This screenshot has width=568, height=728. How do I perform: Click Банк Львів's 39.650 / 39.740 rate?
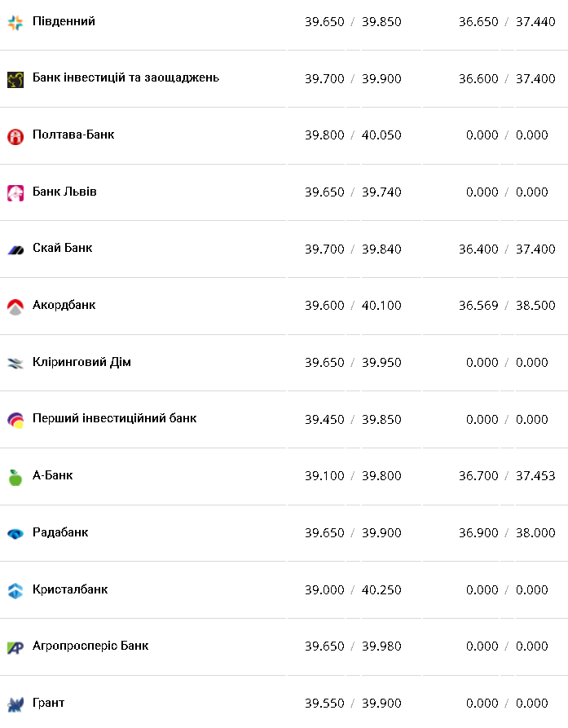(x=353, y=192)
